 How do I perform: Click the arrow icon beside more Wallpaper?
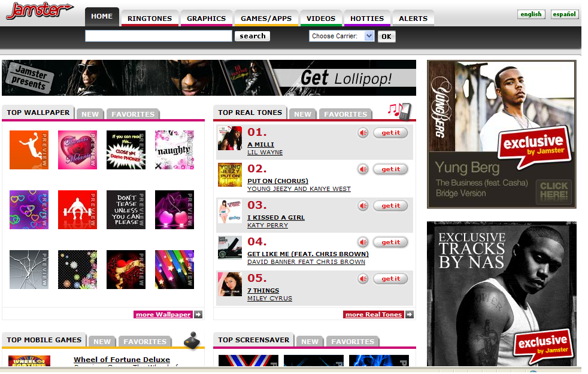click(x=198, y=314)
